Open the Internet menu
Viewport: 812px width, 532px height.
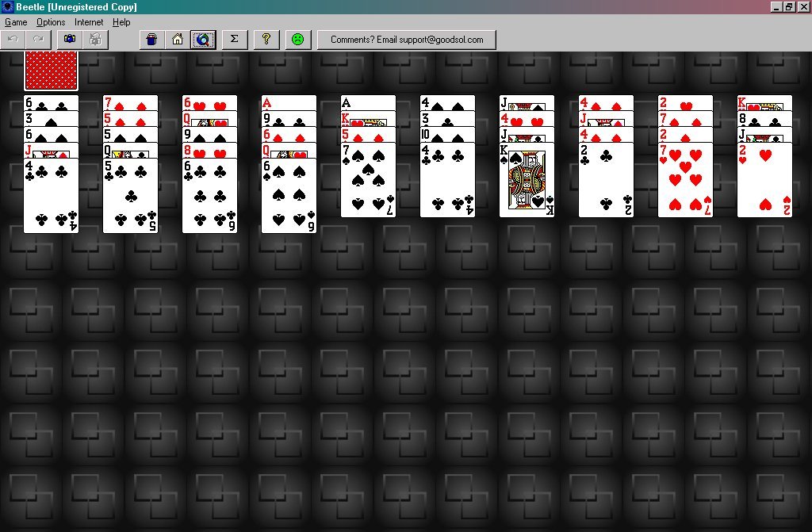[x=89, y=22]
